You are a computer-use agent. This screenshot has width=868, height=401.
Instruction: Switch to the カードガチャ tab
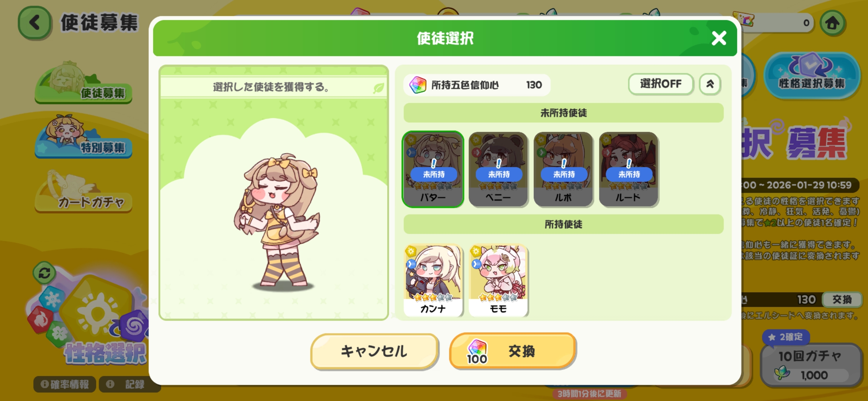coord(83,192)
